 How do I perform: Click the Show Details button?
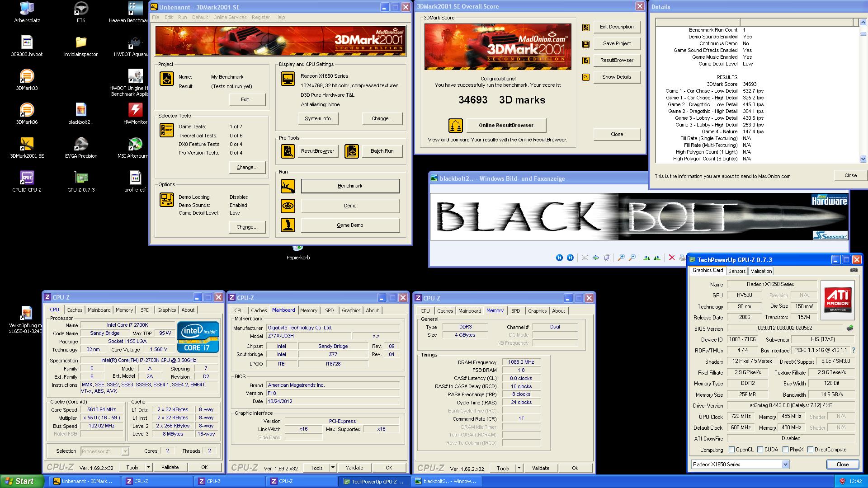617,77
